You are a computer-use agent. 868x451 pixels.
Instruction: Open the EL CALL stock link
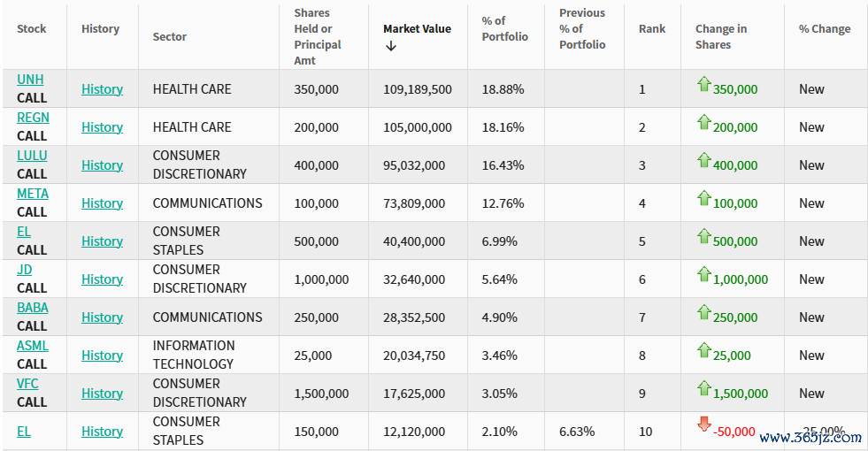(x=23, y=232)
